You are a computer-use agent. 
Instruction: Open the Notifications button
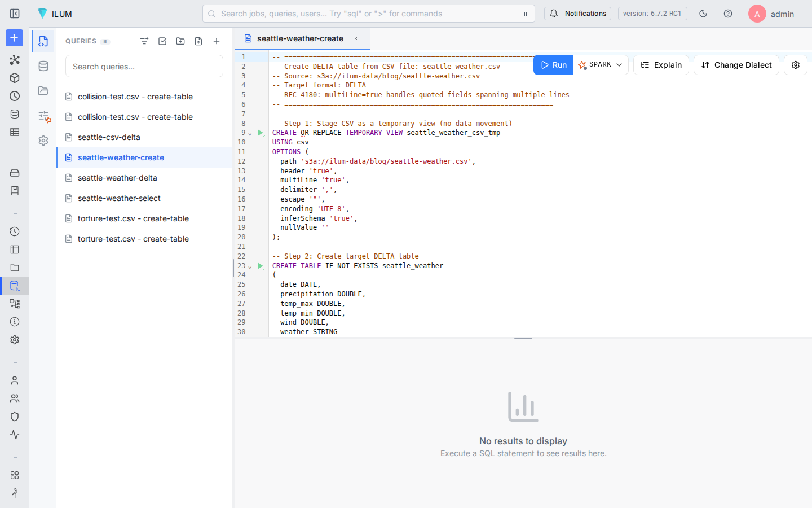[x=577, y=14]
